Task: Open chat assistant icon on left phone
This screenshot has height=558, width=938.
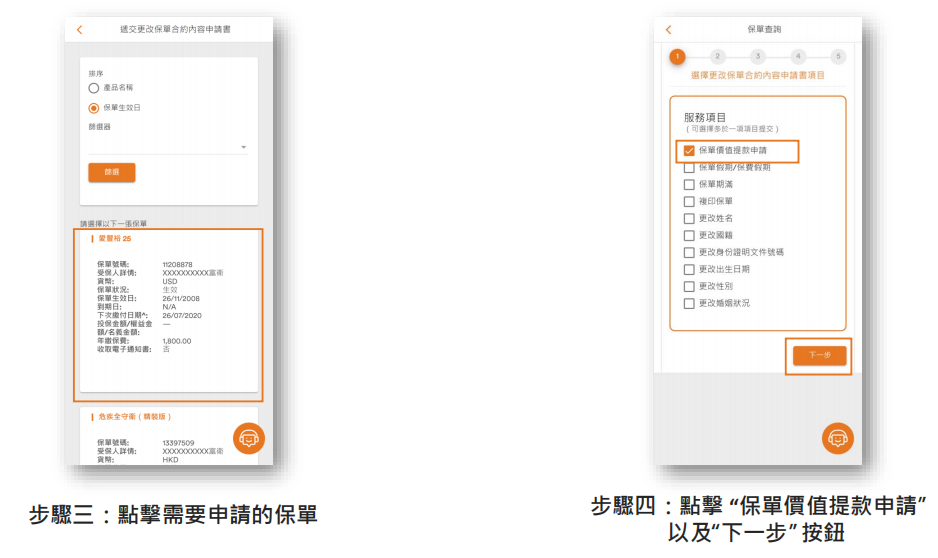Action: coord(248,438)
